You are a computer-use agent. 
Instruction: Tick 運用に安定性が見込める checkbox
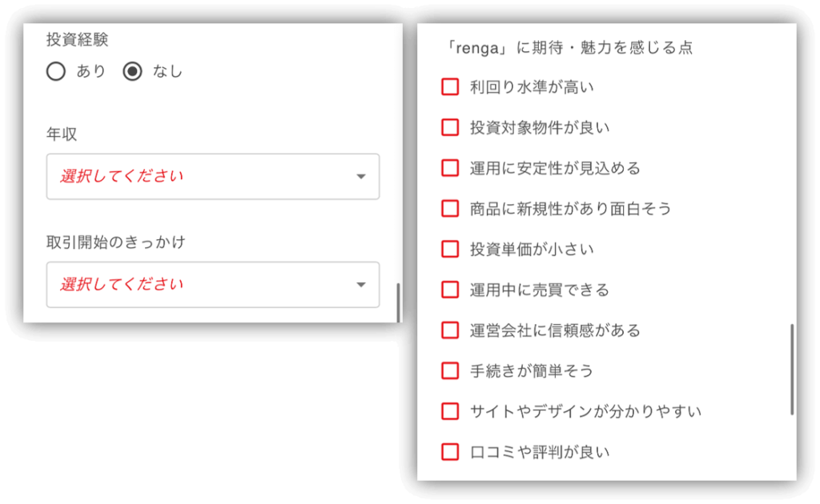coord(450,168)
